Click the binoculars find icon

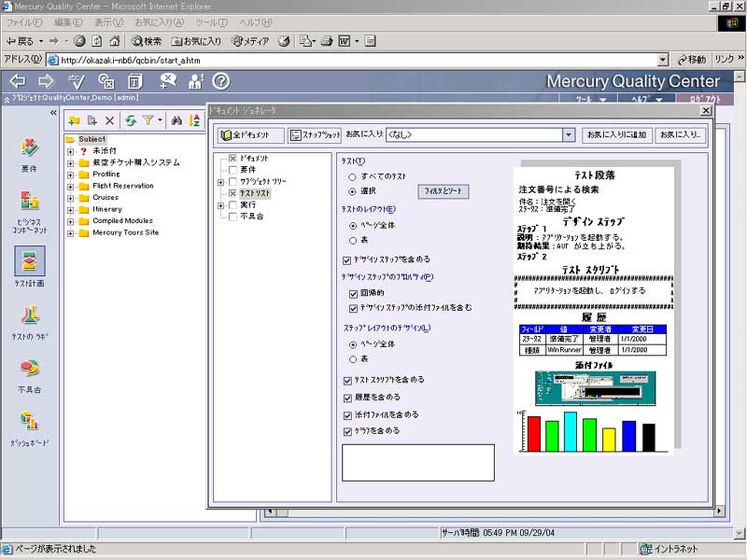pyautogui.click(x=176, y=121)
